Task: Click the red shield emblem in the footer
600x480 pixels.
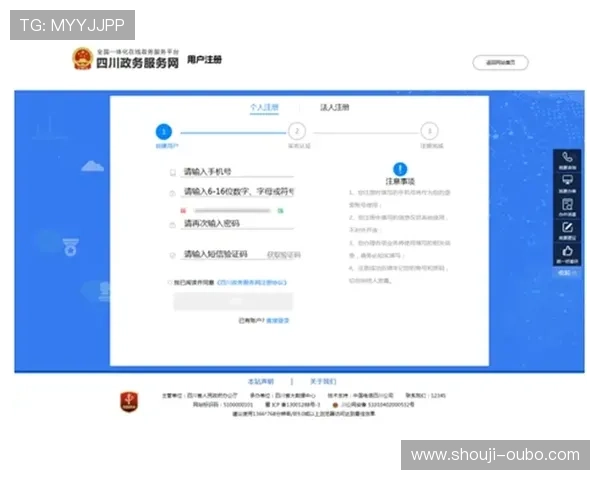Action: (129, 402)
